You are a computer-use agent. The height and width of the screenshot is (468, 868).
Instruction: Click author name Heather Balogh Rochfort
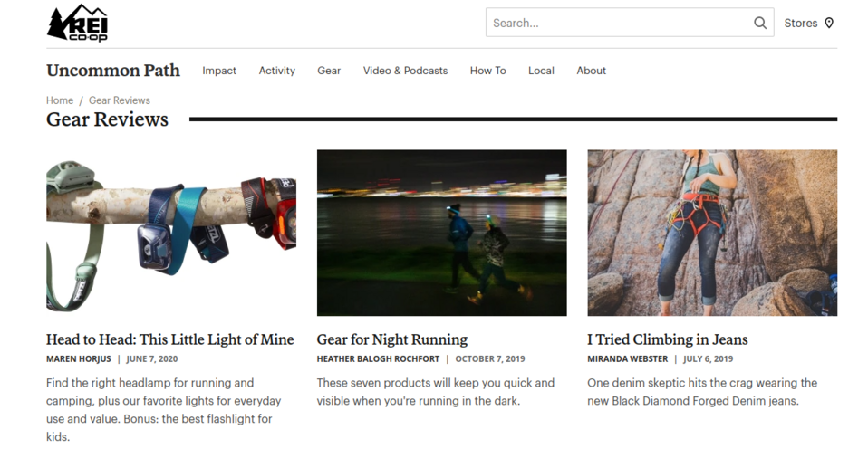point(378,359)
